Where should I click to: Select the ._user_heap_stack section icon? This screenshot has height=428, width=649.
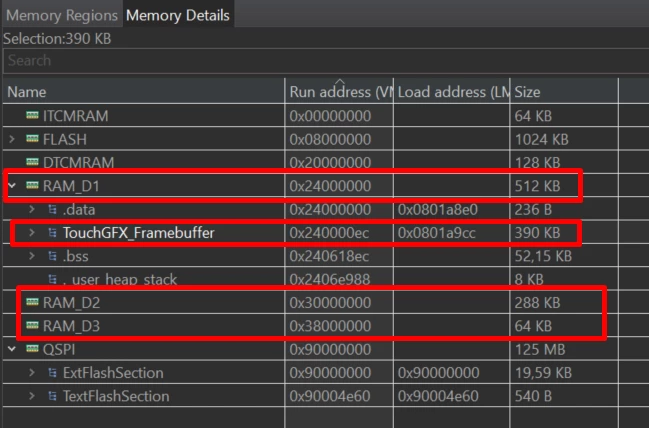52,279
